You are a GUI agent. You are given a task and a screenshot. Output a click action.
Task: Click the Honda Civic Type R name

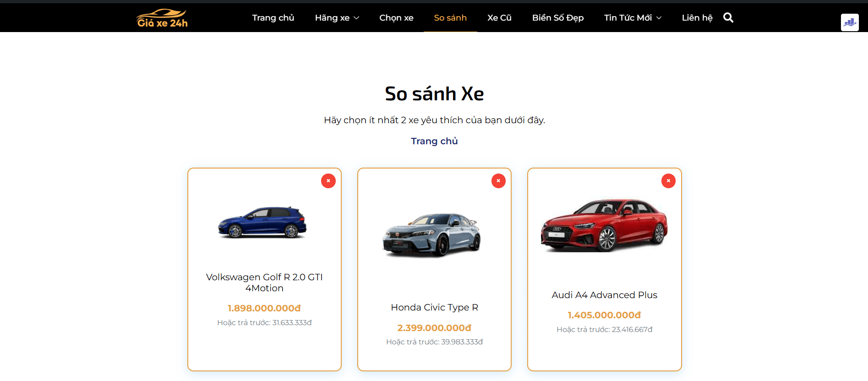[x=434, y=307]
